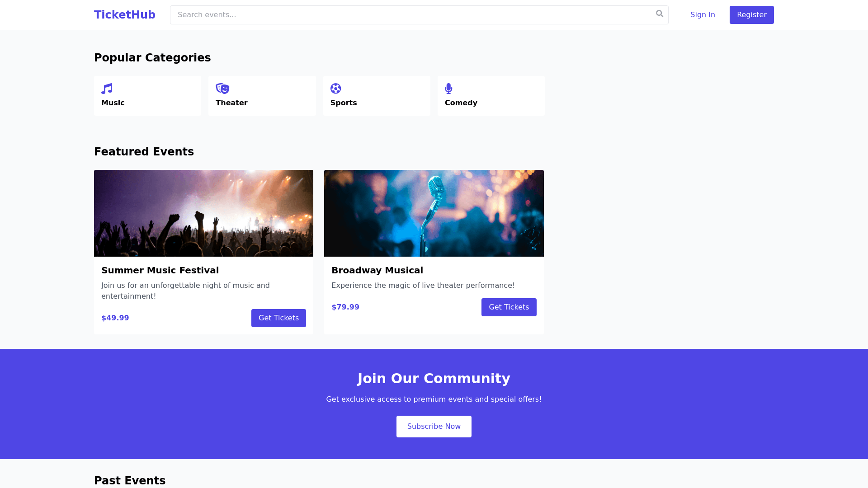This screenshot has width=868, height=488.
Task: Select the Music category label
Action: pos(113,103)
